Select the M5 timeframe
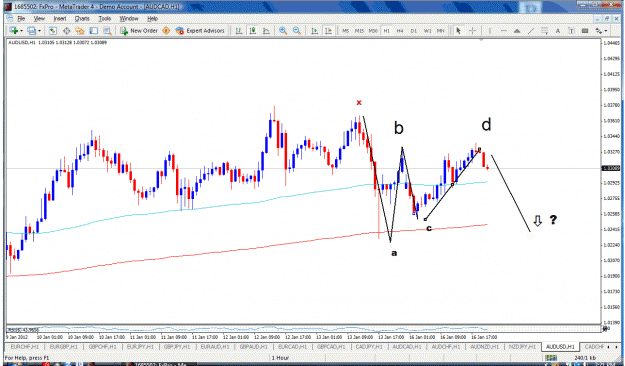This screenshot has height=366, width=625. (x=346, y=31)
